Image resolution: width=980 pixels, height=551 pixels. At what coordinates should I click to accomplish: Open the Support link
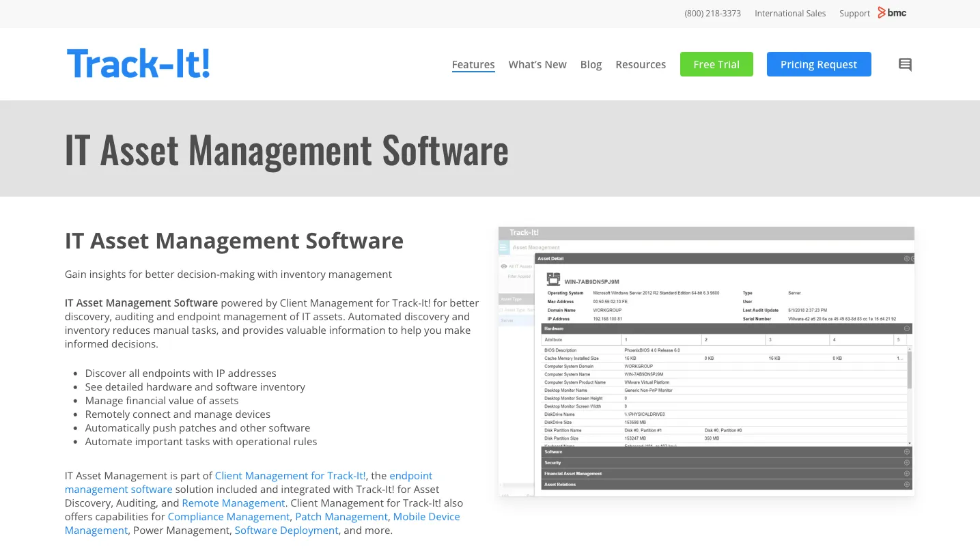(x=854, y=13)
